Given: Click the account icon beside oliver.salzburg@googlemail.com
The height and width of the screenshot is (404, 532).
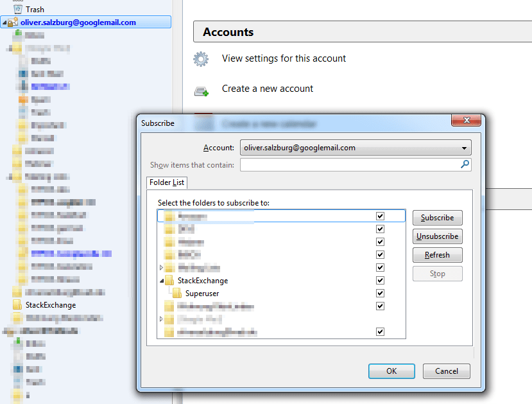Looking at the screenshot, I should 12,21.
